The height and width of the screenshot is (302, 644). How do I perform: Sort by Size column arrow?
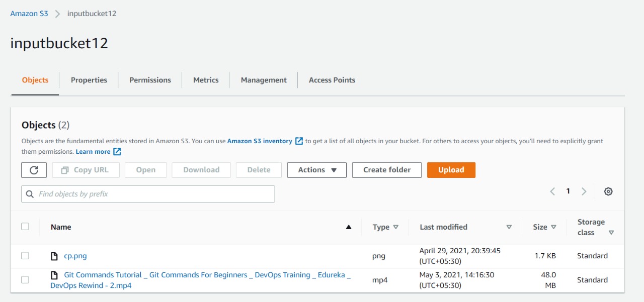554,227
